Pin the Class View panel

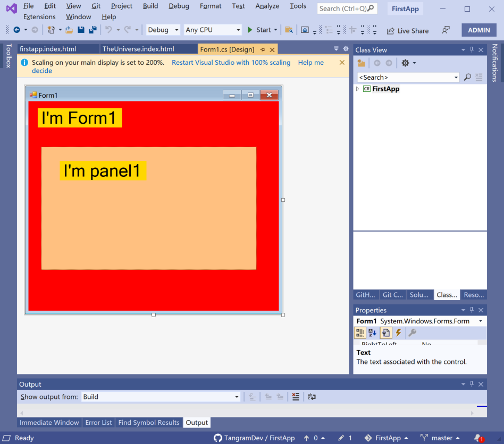(472, 50)
